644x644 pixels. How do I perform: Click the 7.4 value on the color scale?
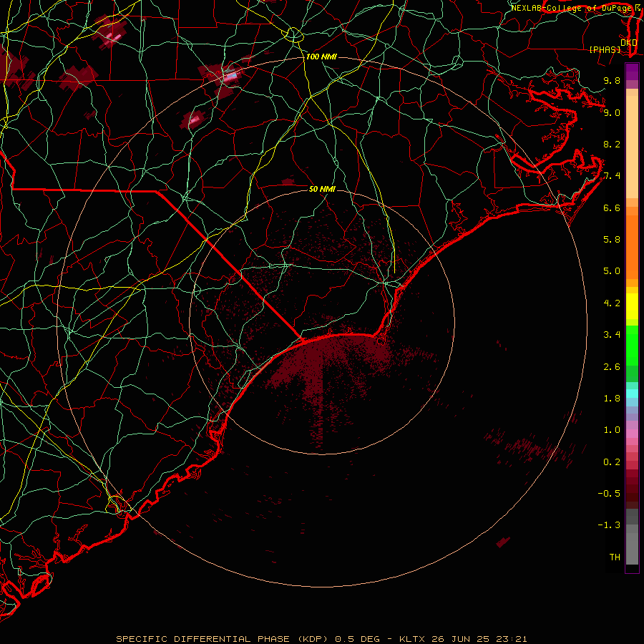(612, 176)
